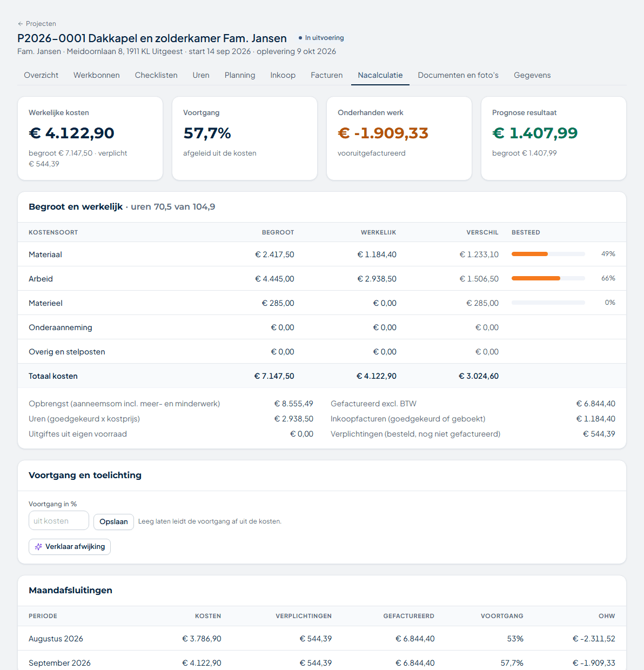Click the Voortgang in % input field
Image resolution: width=644 pixels, height=670 pixels.
click(x=59, y=521)
